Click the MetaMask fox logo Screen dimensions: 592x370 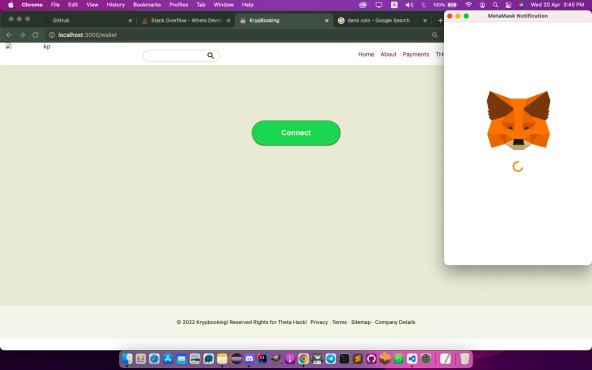click(x=518, y=120)
